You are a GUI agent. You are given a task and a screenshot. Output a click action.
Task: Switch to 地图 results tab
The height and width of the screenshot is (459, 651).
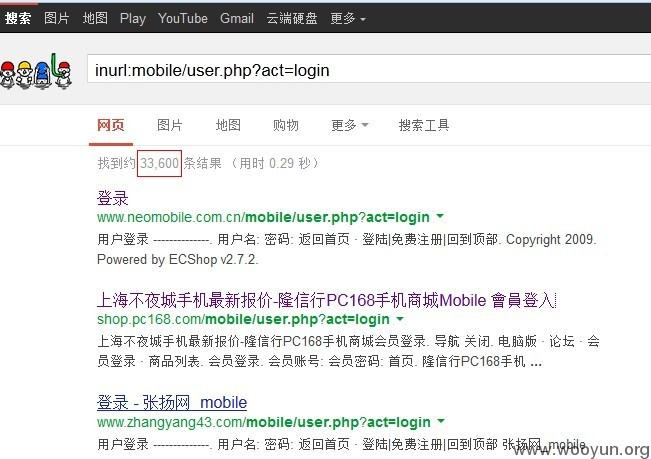228,125
